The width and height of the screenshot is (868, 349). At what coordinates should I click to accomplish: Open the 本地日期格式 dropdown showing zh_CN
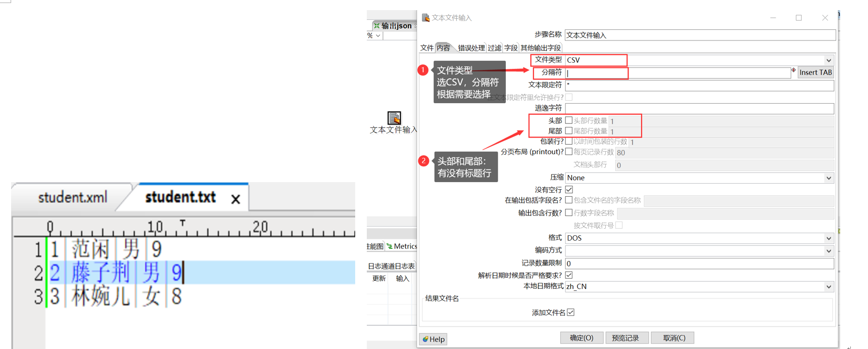tap(699, 287)
